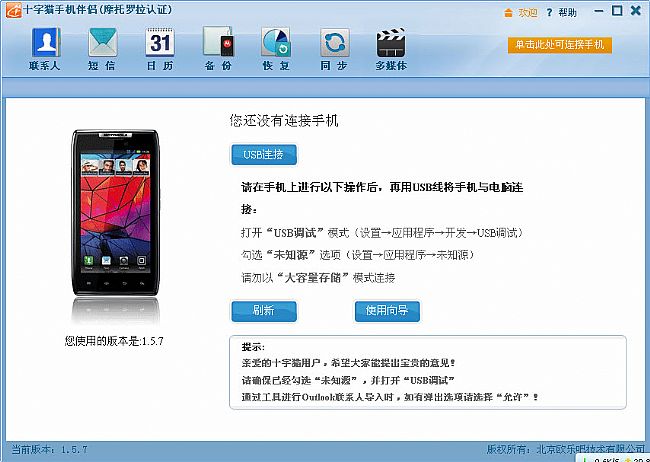The image size is (650, 462).
Task: Click the 当前版本 status bar text
Action: (x=50, y=449)
